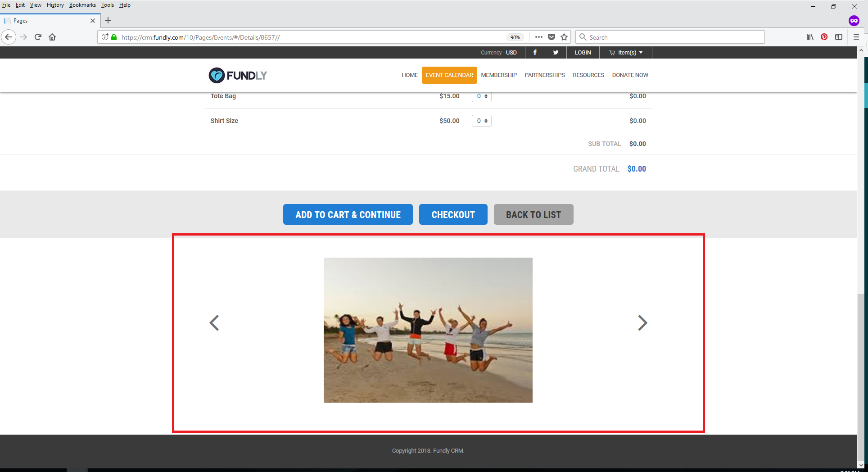Click the Tote Bag item label
868x472 pixels.
point(223,96)
